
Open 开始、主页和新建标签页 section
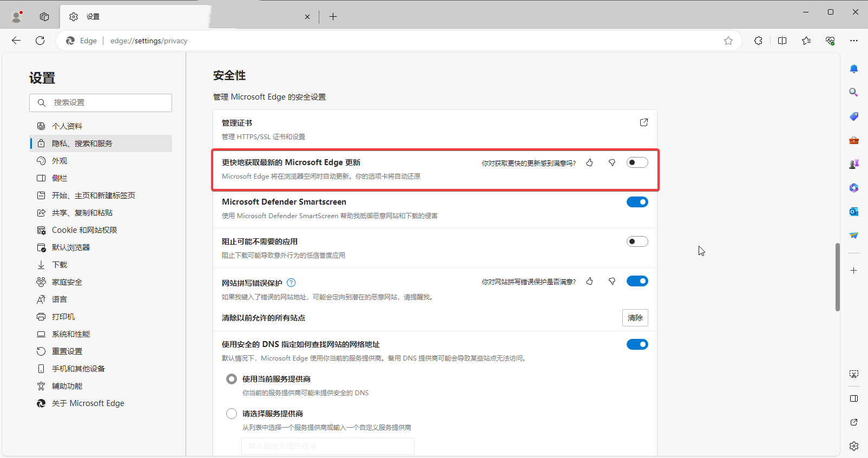[101, 195]
